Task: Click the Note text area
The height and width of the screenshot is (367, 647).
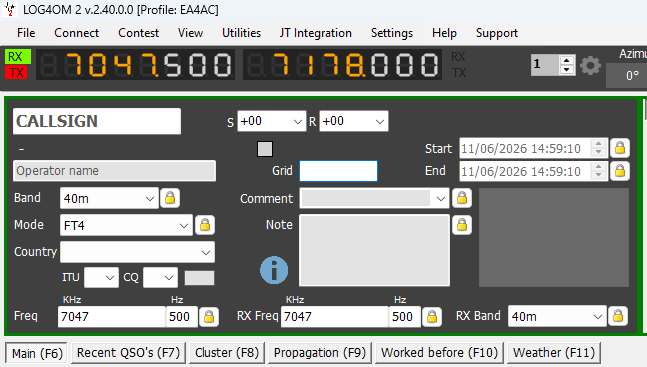Action: (x=374, y=250)
